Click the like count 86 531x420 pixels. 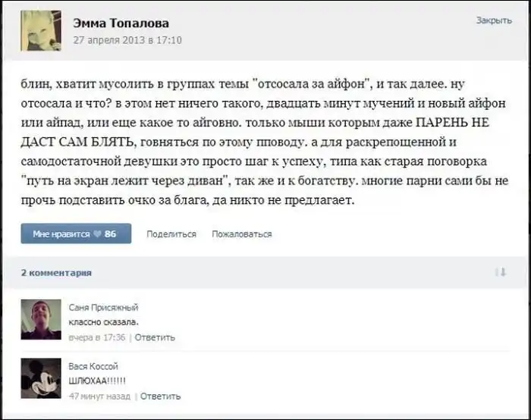111,234
